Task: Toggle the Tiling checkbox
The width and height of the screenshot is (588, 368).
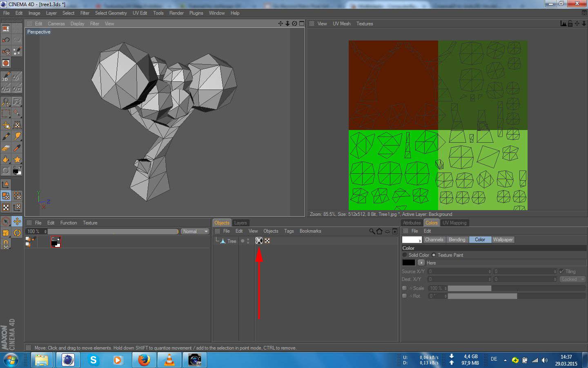Action: [x=562, y=272]
